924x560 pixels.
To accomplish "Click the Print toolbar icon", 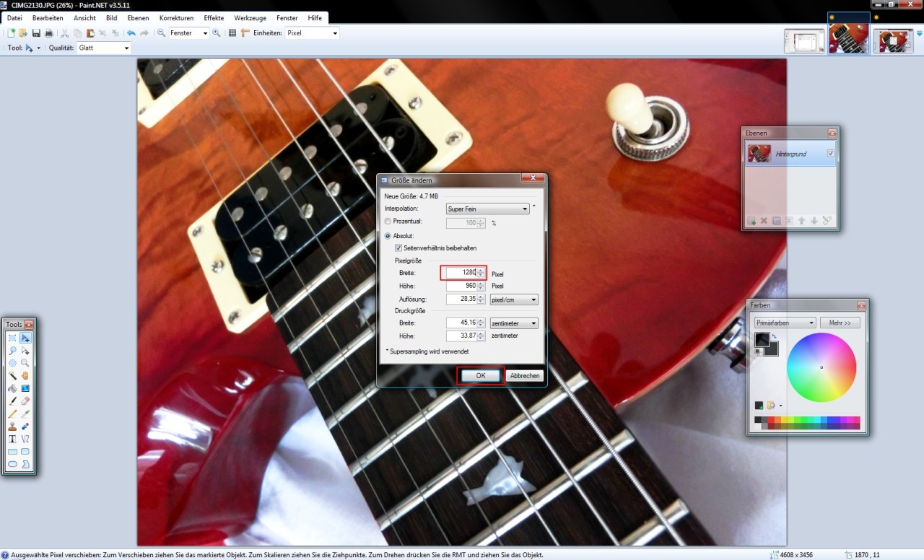I will tap(48, 33).
